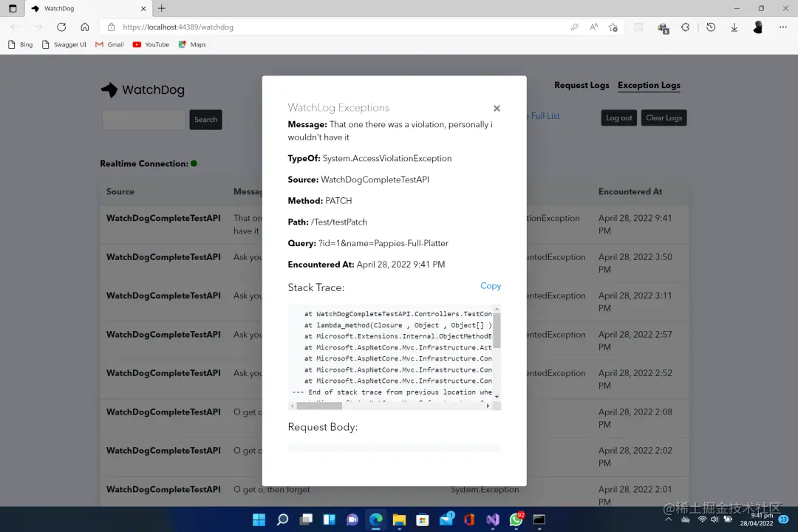Click the browser back arrow
798x532 pixels.
[15, 27]
